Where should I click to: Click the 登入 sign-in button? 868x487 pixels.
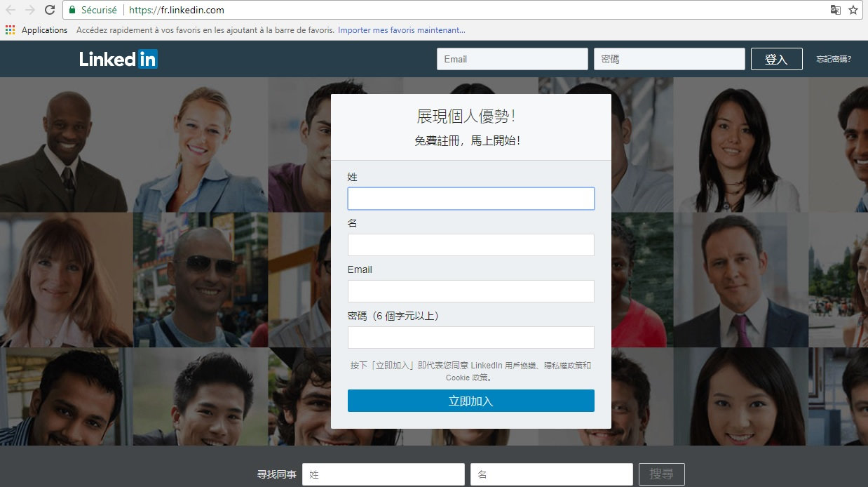776,59
